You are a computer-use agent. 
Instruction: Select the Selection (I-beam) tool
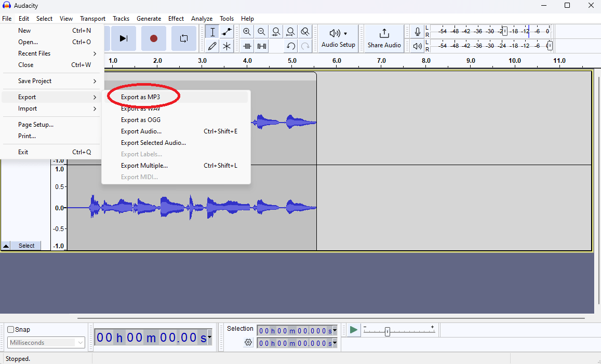click(x=212, y=32)
